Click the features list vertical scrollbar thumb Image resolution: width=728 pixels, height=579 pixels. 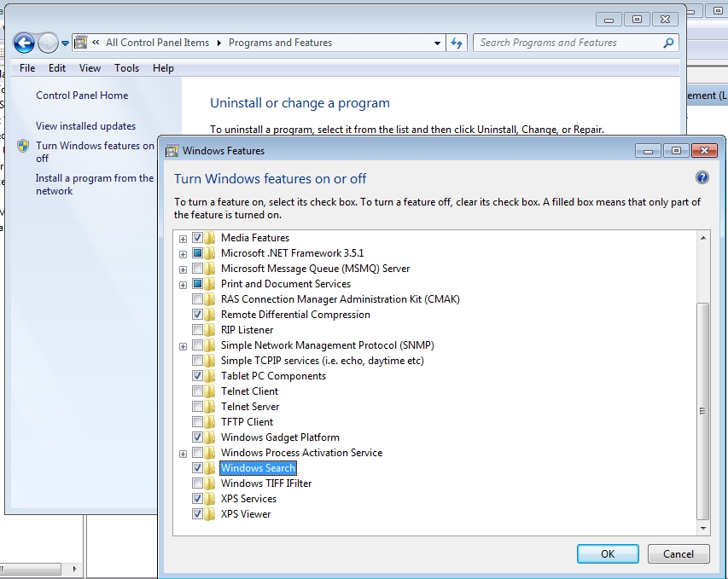[703, 411]
